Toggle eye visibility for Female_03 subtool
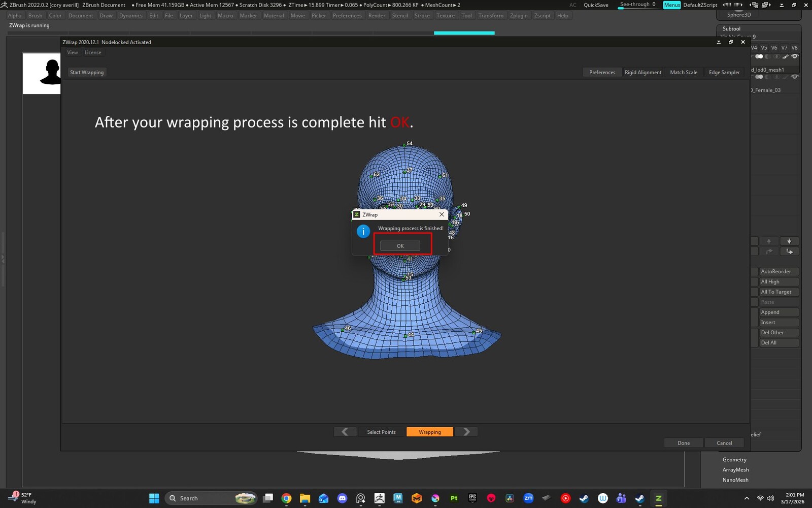Screen dimensions: 812x508 point(795,77)
